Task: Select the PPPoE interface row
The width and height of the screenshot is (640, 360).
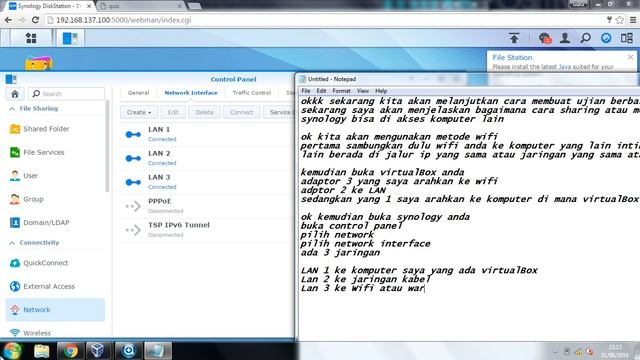Action: click(207, 206)
